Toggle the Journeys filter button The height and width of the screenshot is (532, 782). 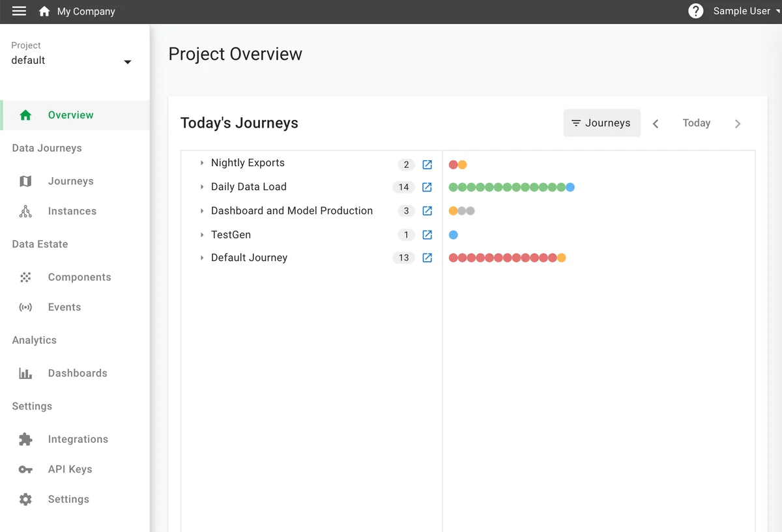[x=601, y=122]
